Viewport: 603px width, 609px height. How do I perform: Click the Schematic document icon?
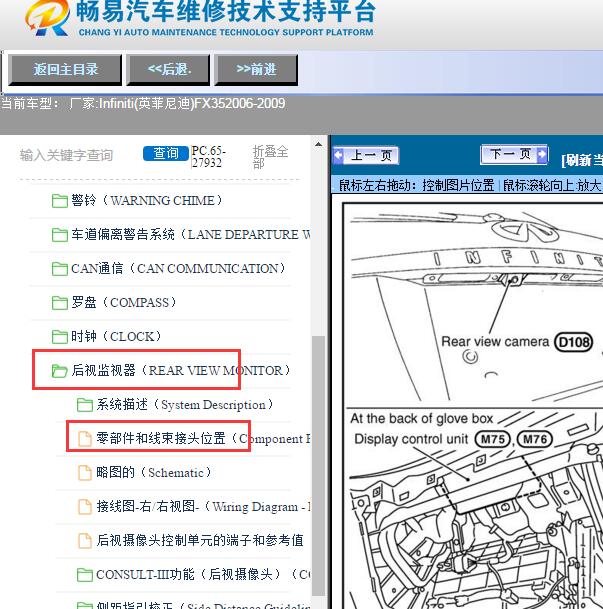point(85,473)
